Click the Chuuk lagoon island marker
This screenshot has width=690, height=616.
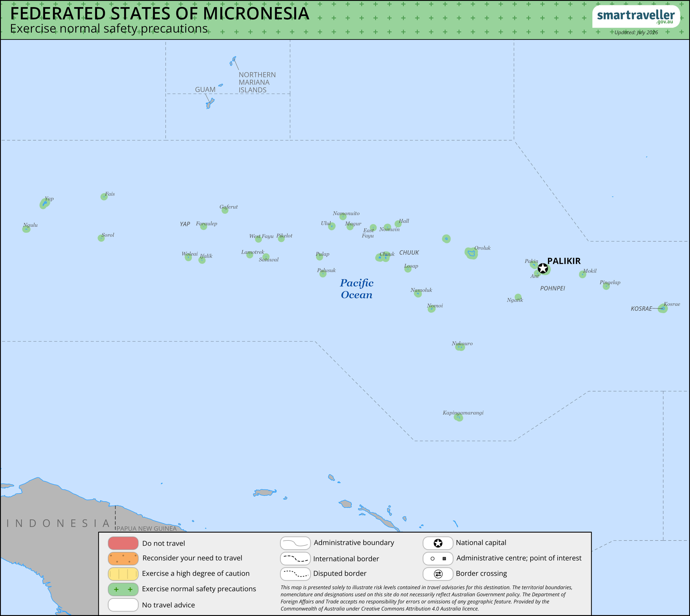(x=383, y=257)
